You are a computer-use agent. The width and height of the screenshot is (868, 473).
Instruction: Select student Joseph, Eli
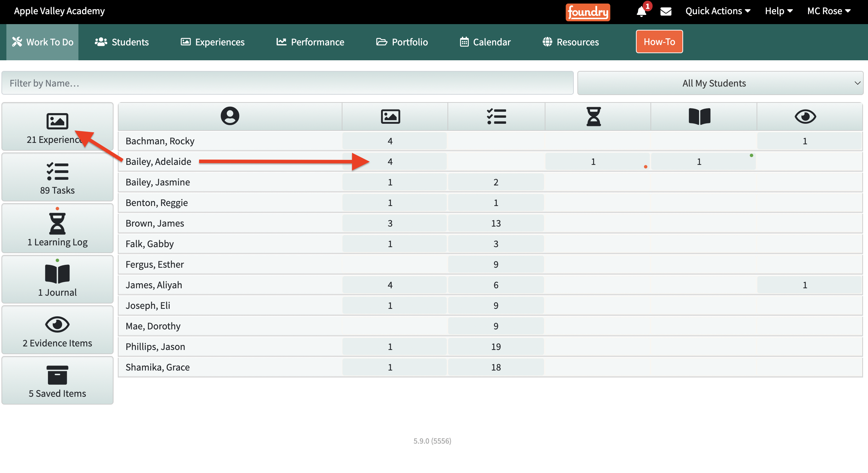[x=148, y=306]
